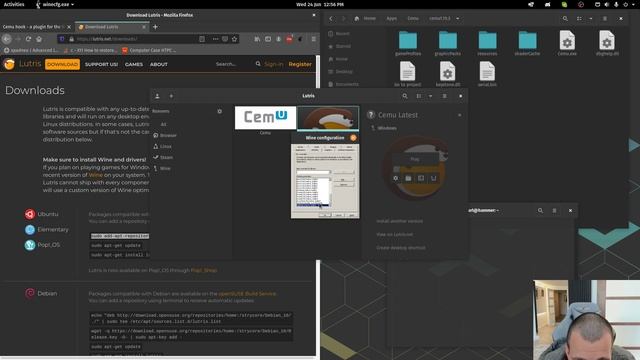
Task: Open the winecfg.exe app menu in top bar
Action: pos(56,4)
